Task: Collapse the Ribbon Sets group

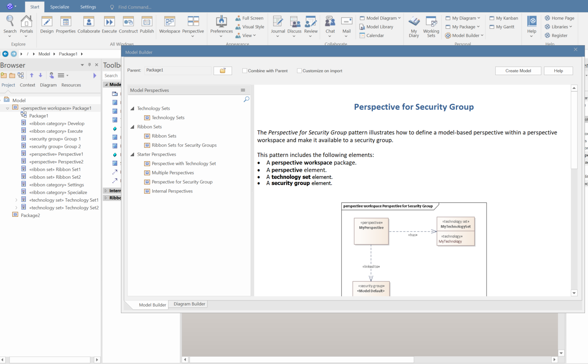Action: (x=132, y=127)
